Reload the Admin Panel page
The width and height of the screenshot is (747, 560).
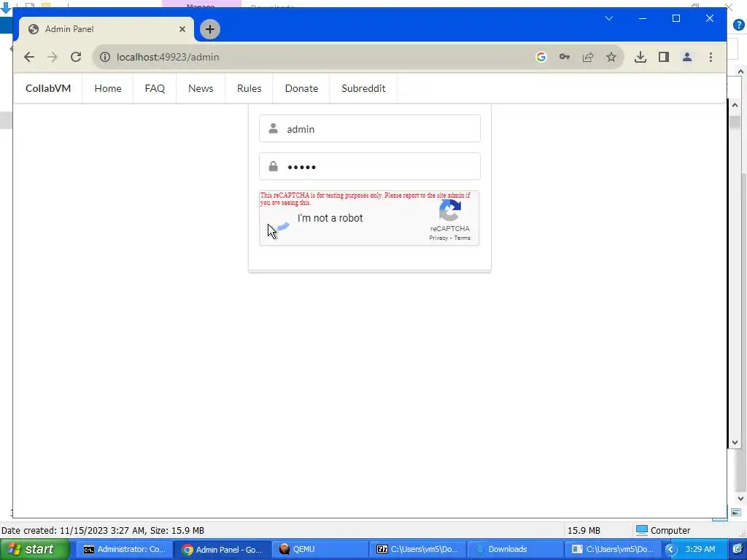coord(76,57)
